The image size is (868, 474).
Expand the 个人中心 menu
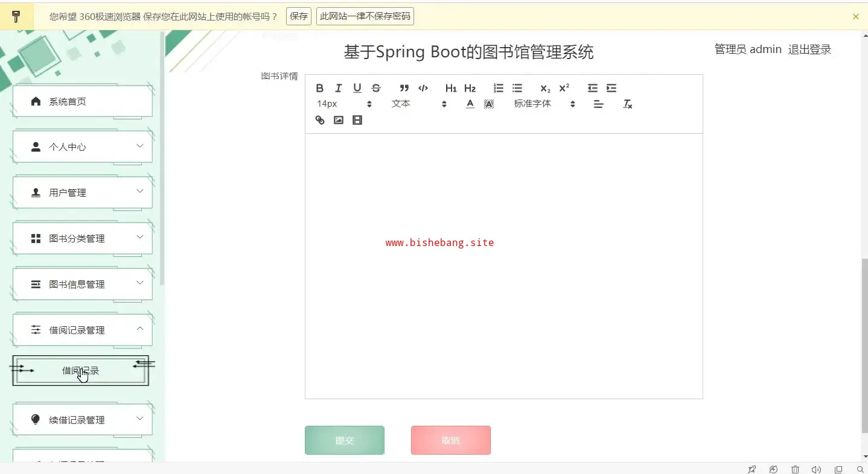(x=83, y=147)
